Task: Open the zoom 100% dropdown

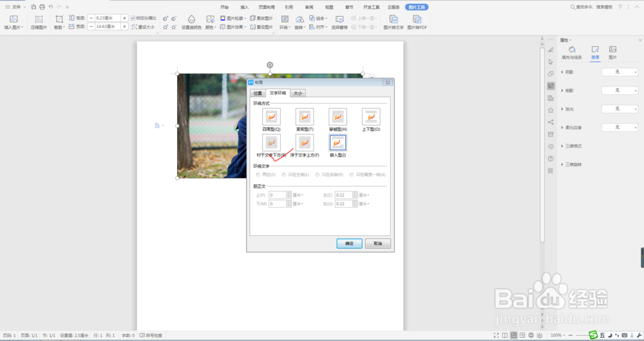Action: (558, 335)
